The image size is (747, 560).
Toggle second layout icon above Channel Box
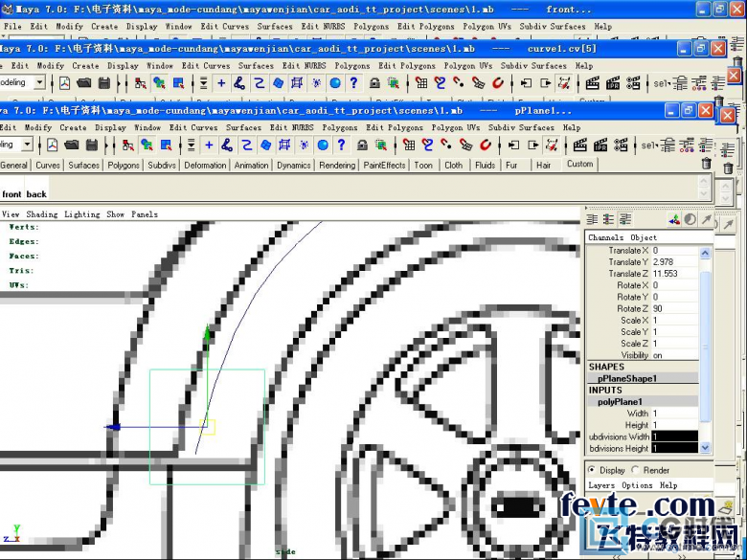click(x=609, y=219)
